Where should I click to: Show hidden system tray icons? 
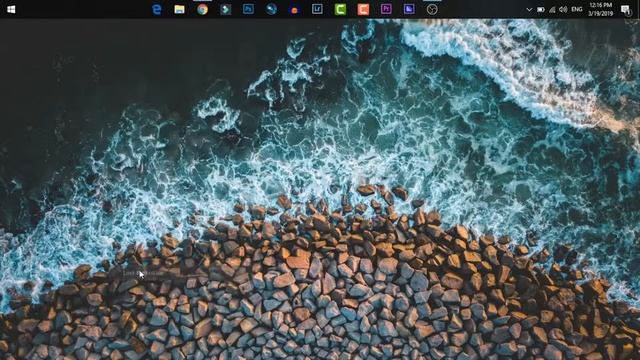coord(529,9)
